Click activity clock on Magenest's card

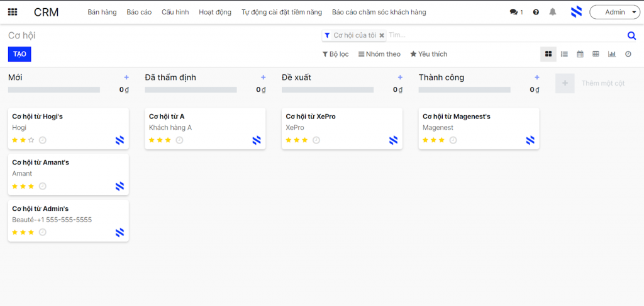[453, 140]
